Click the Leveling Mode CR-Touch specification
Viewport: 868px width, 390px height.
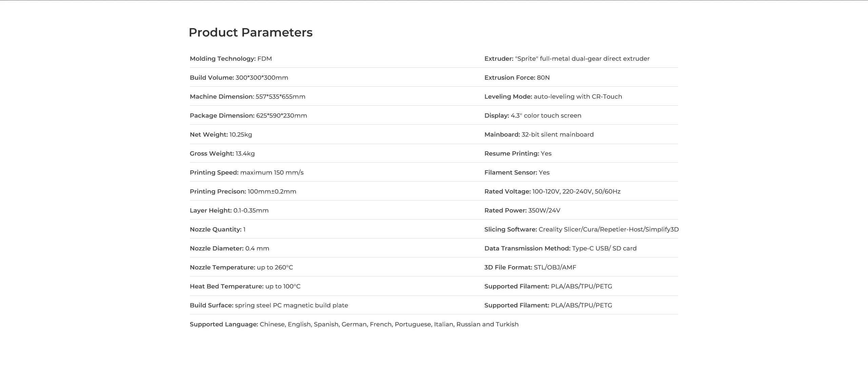(x=553, y=97)
